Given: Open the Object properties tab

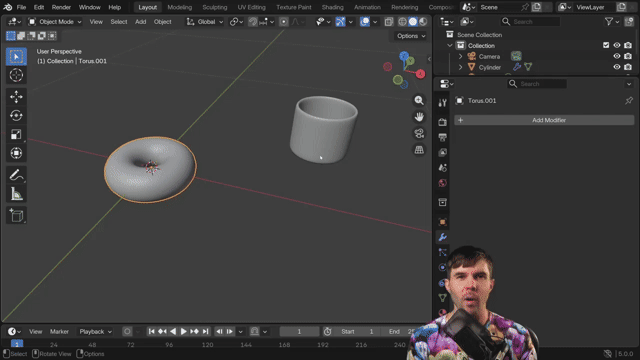Looking at the screenshot, I should pyautogui.click(x=442, y=222).
